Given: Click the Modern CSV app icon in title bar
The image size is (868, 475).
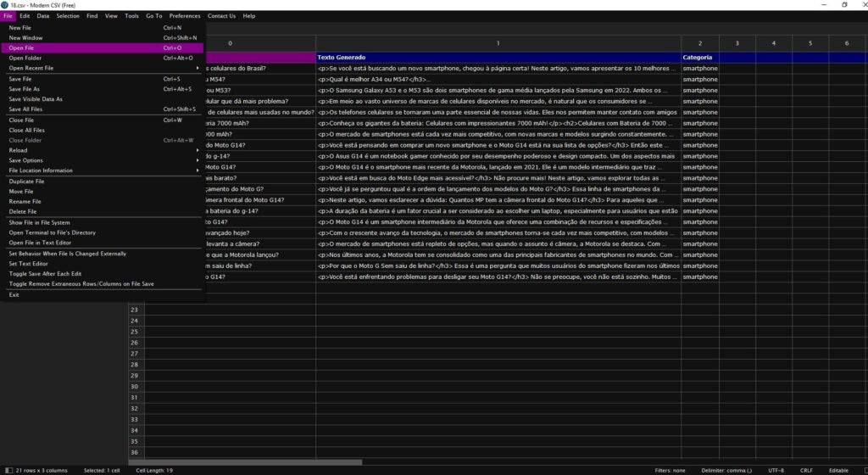Looking at the screenshot, I should [5, 5].
